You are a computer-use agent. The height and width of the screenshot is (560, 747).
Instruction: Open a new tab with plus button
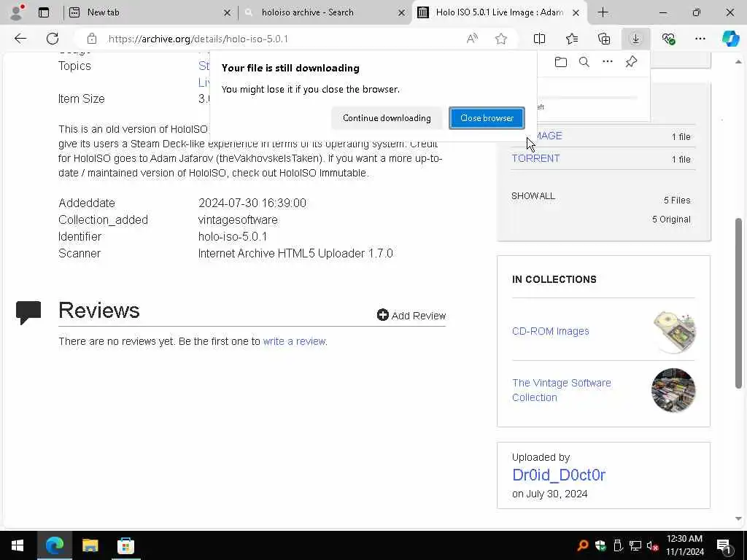(x=603, y=12)
